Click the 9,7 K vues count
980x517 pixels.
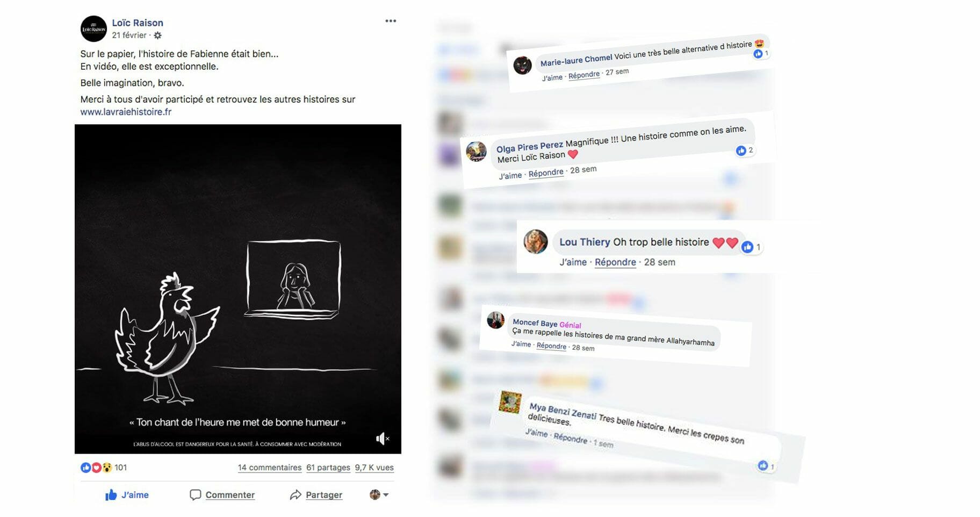coord(374,468)
